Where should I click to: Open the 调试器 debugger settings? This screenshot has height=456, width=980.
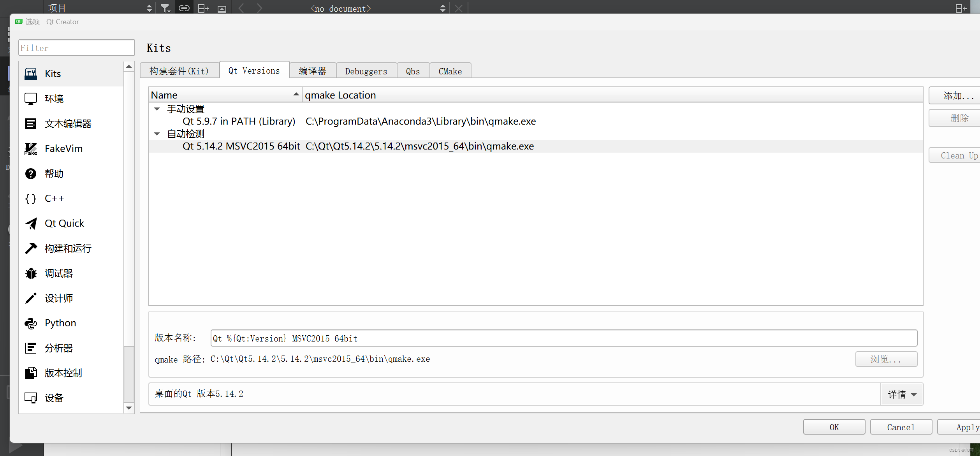point(59,273)
